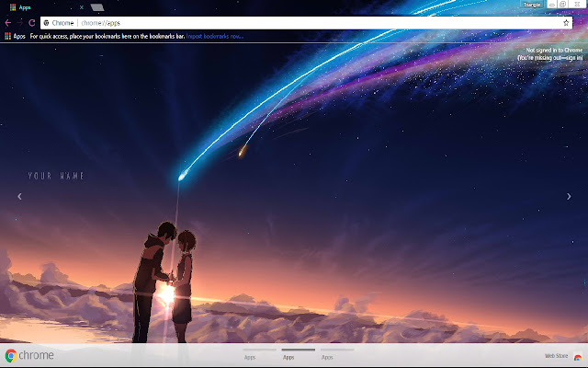Go to next apps page with right arrow

click(569, 196)
